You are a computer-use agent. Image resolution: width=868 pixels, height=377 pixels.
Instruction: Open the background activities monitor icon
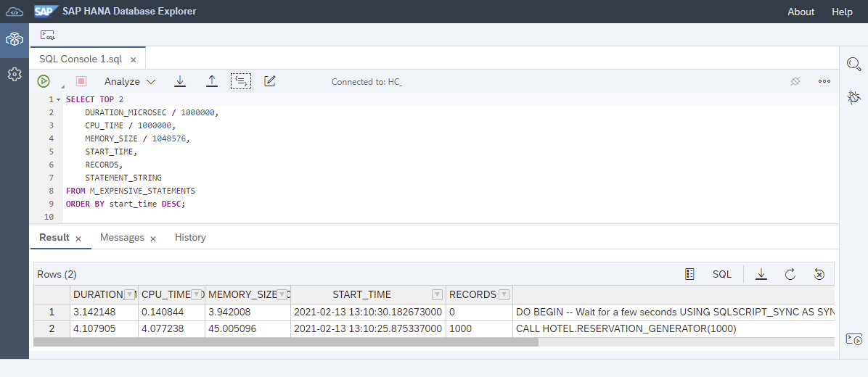(854, 339)
